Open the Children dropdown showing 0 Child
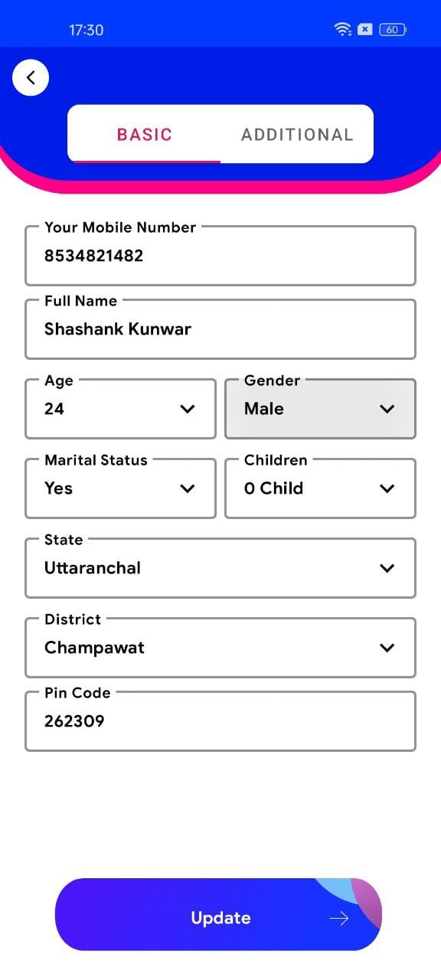This screenshot has width=441, height=980. click(x=320, y=488)
